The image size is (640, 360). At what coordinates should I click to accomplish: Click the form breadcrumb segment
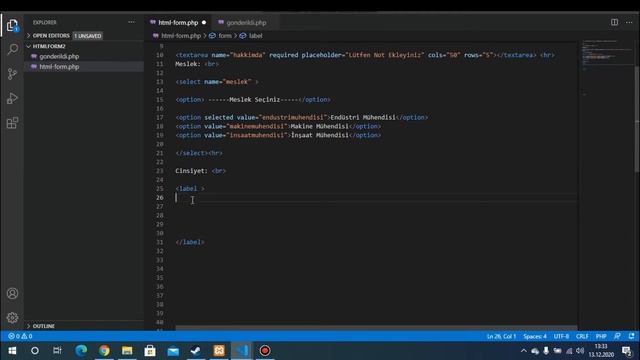point(225,36)
